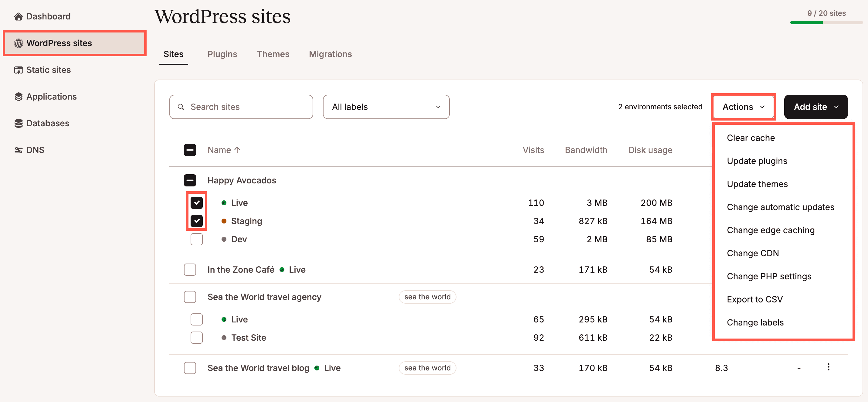Click the Search sites input field

tap(241, 107)
